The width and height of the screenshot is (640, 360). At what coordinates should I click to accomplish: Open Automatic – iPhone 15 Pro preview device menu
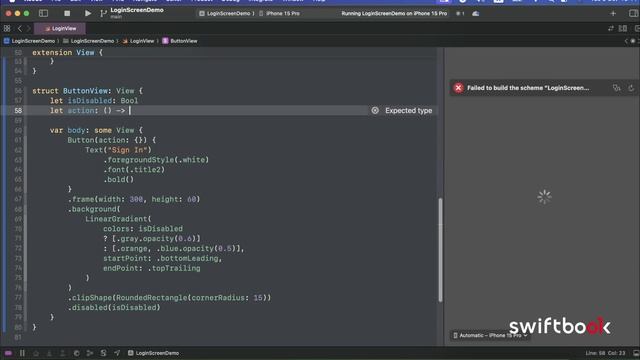(490, 335)
